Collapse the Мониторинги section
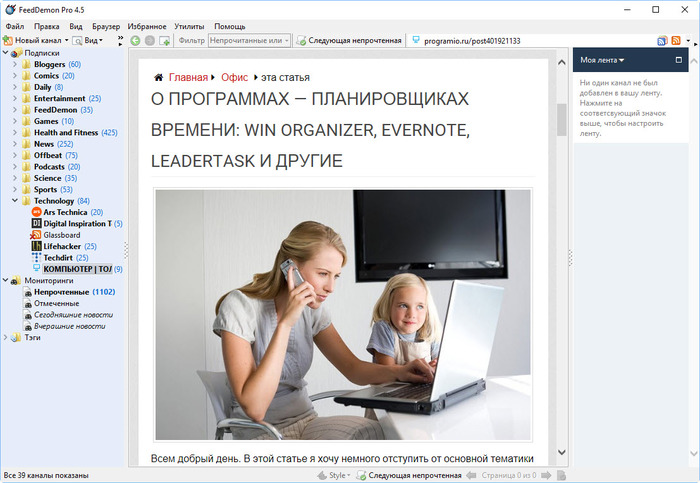 (5, 280)
